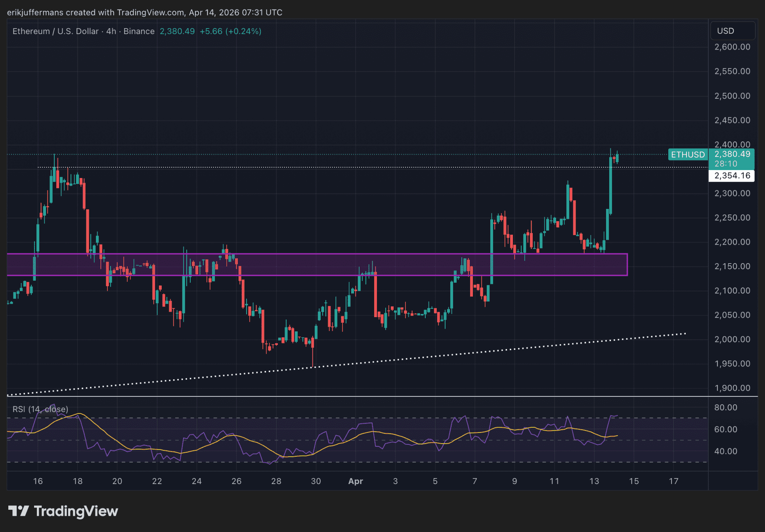The width and height of the screenshot is (765, 532).
Task: Click the date 30 on time axis
Action: click(x=316, y=481)
